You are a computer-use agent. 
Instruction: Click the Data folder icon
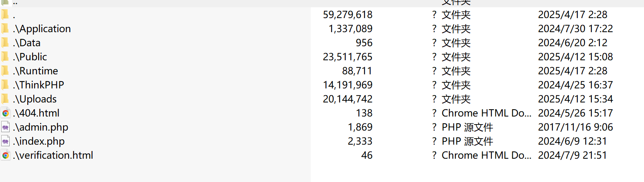pos(5,43)
